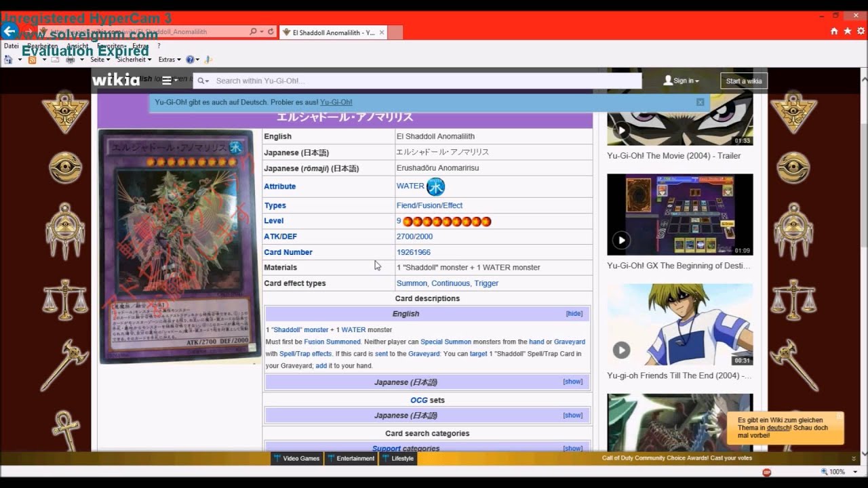
Task: Follow the Fusion Summoned link
Action: coord(332,342)
